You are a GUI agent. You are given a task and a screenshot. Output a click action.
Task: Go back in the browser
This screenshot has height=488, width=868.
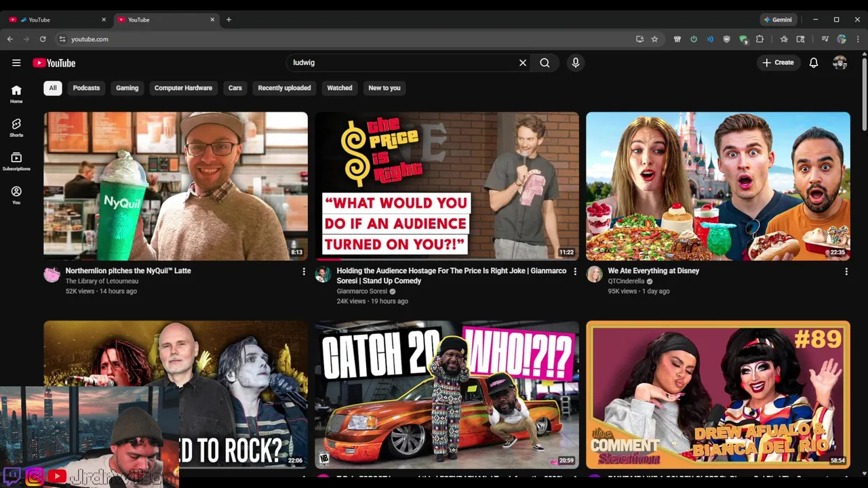click(x=10, y=39)
